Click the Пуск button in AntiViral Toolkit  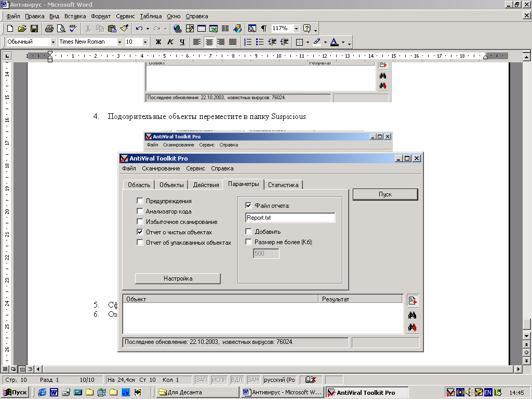tap(385, 194)
